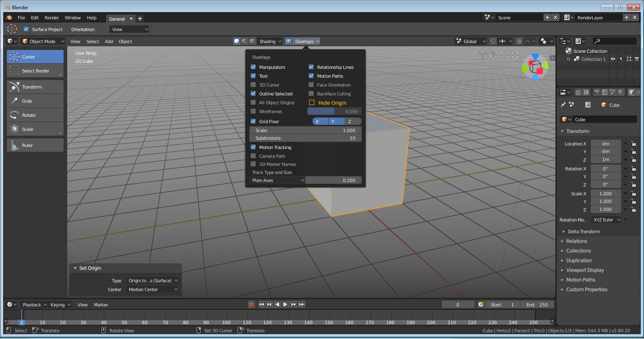Open the Keying popover
Screen dimensions: 644x339
[x=60, y=304]
